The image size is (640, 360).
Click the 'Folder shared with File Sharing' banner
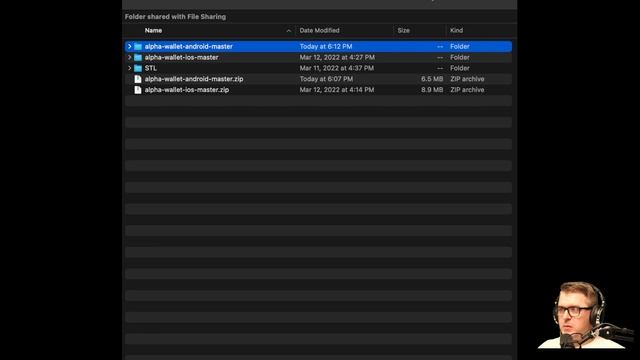(175, 17)
